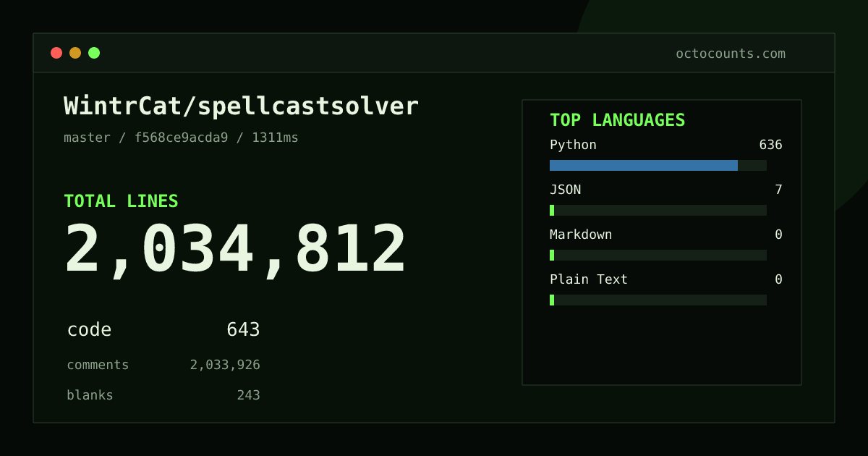Click the Python language label

(573, 145)
